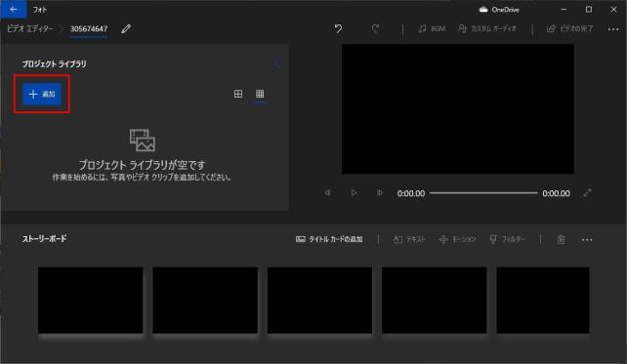
Task: Add media with the 追加 button
Action: tap(42, 94)
